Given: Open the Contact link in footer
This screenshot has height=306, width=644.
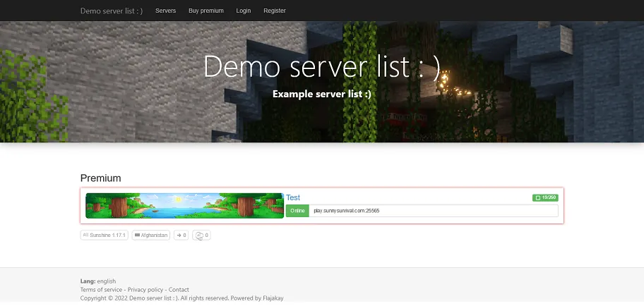Looking at the screenshot, I should [x=179, y=290].
